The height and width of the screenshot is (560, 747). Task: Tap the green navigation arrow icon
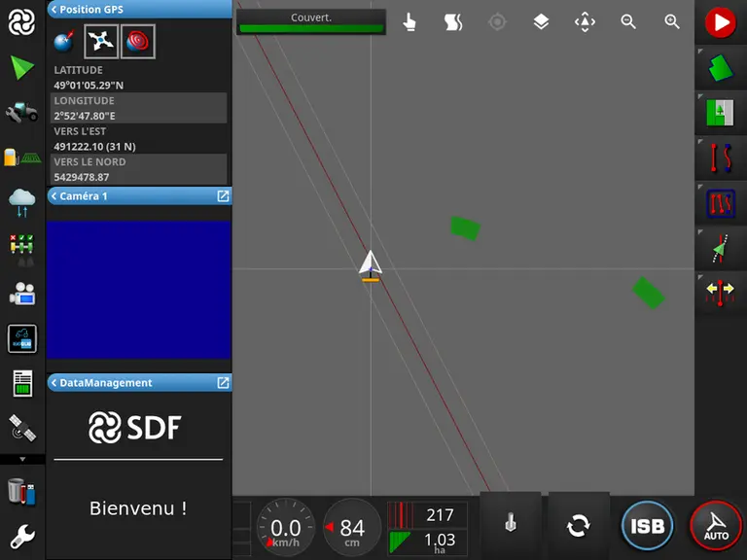tap(22, 68)
